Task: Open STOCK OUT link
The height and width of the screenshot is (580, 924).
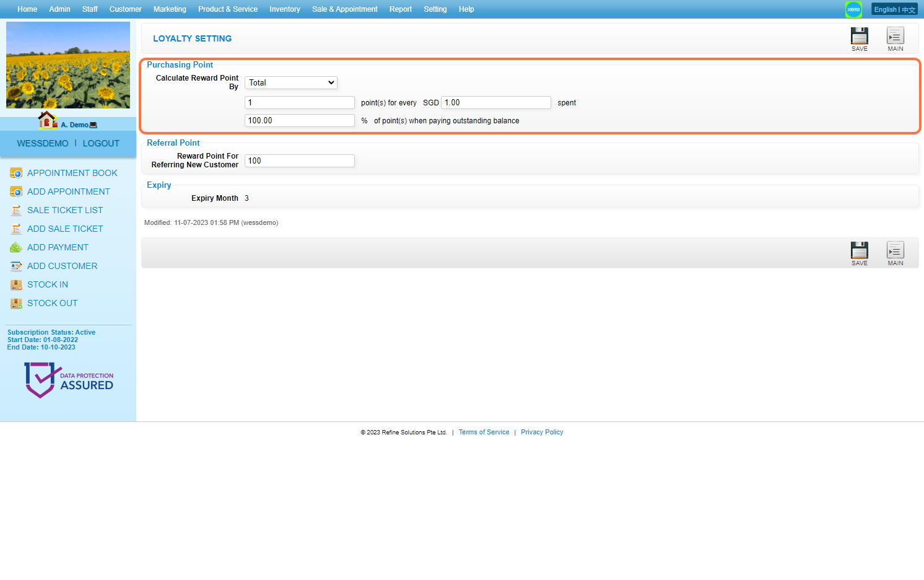Action: (53, 303)
